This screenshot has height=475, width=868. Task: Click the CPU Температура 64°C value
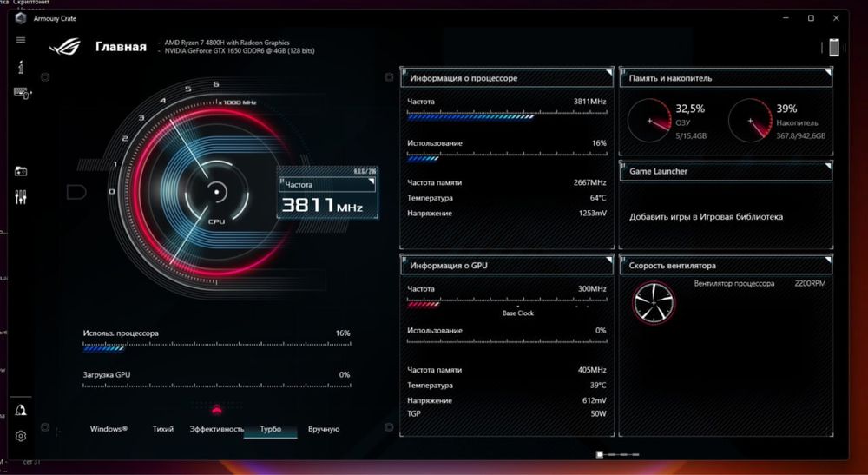[598, 198]
